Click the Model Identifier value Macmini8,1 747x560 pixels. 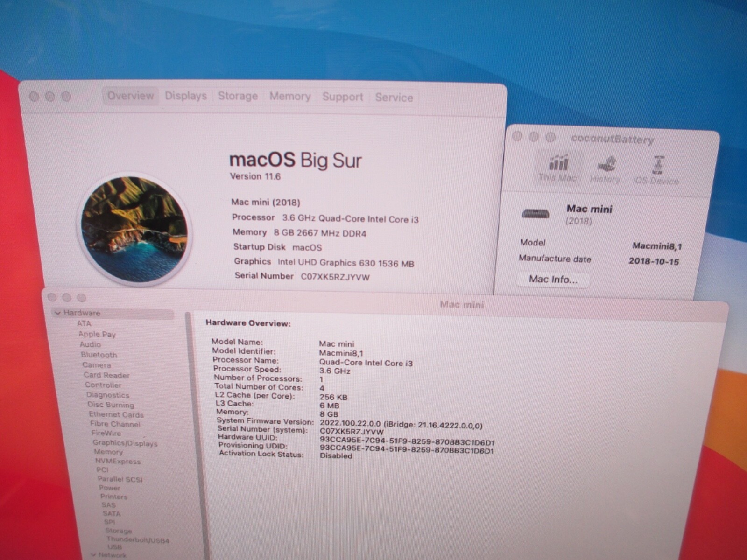[x=341, y=353]
